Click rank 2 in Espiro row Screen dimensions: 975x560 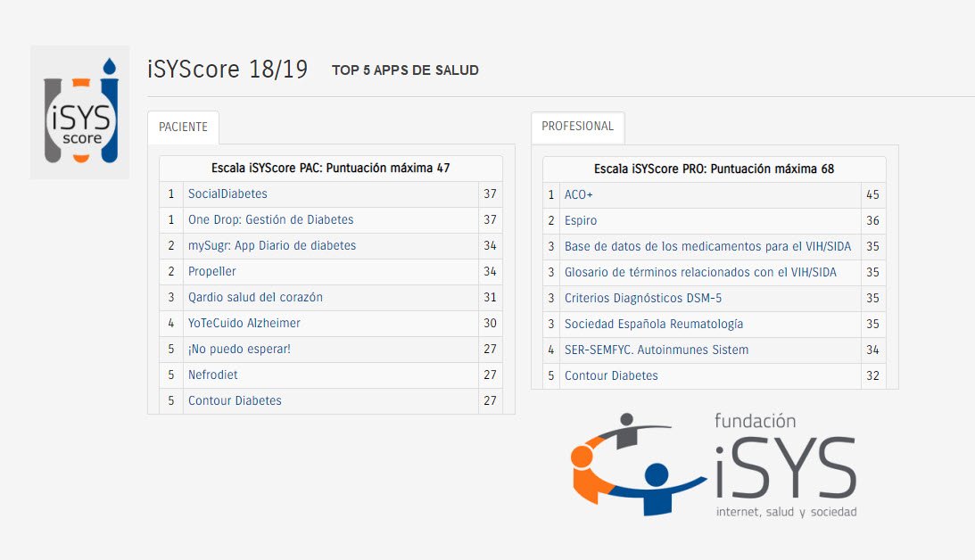(x=551, y=220)
